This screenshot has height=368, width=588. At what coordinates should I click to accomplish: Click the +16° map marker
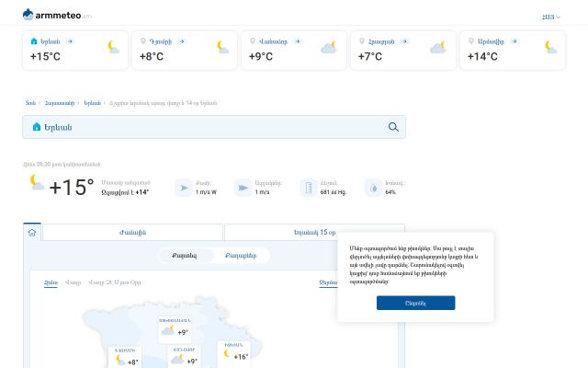[x=234, y=353]
